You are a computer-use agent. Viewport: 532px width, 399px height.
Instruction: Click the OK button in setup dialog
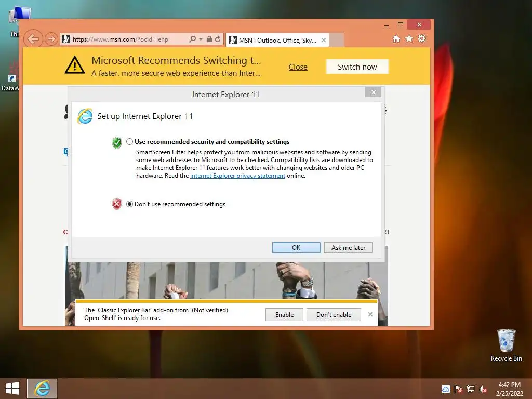[x=296, y=248]
